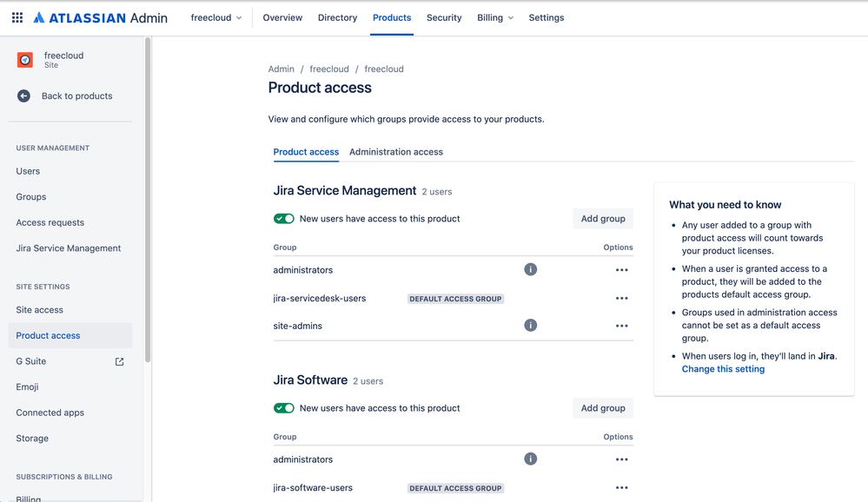Viewport: 868px width, 502px height.
Task: Select the Product access tab
Action: pyautogui.click(x=306, y=152)
